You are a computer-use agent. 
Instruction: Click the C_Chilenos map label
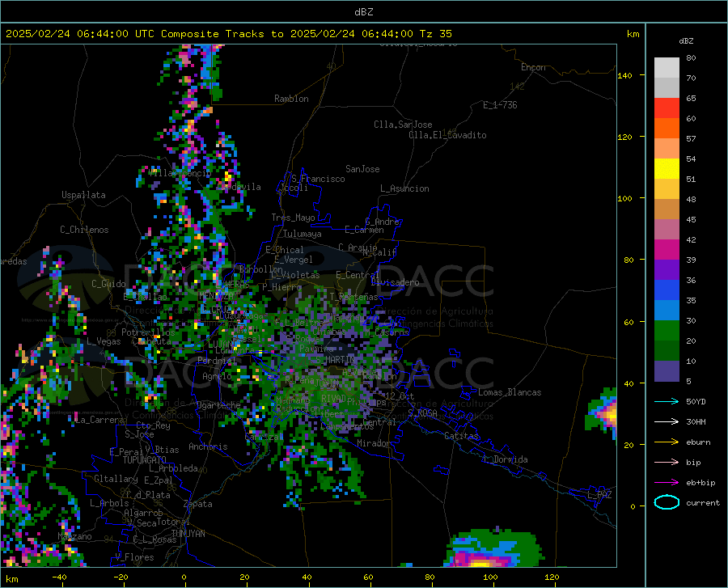(84, 230)
